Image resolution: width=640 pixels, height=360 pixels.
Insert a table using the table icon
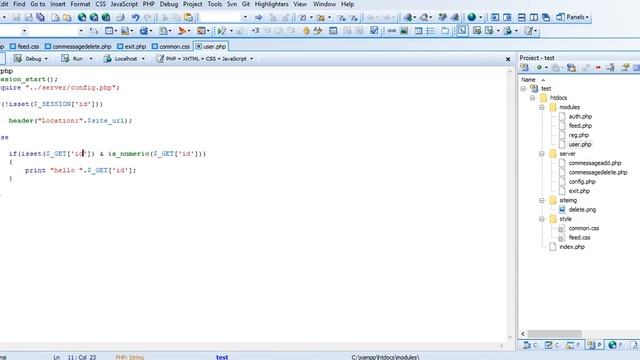click(418, 31)
